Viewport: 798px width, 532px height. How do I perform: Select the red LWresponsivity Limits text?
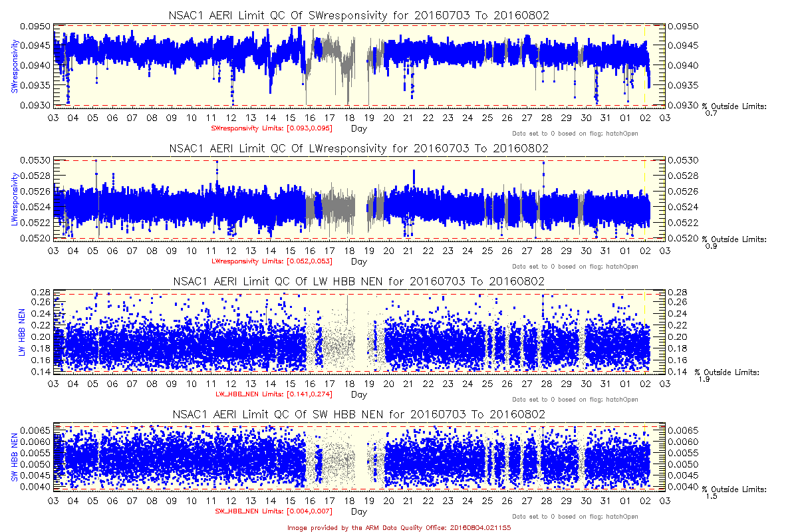[x=271, y=261]
